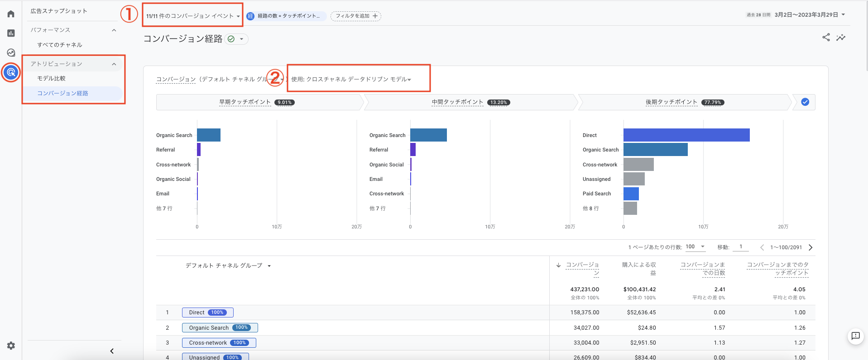Click the Organic Search 100% path chip
This screenshot has width=868, height=360.
pyautogui.click(x=220, y=327)
